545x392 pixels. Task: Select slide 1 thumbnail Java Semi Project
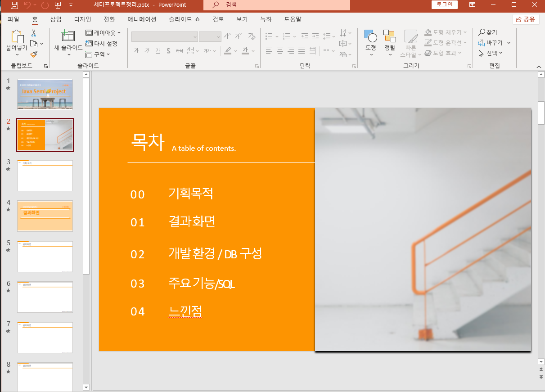45,95
